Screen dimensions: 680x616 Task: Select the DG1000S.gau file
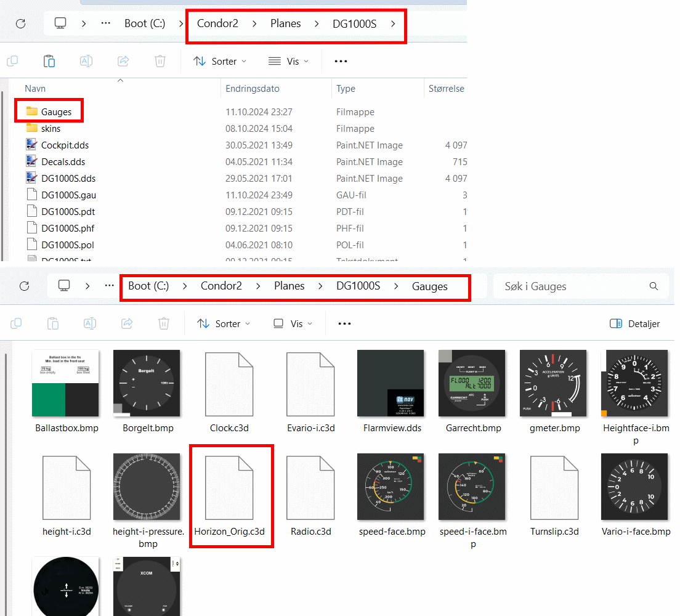click(x=68, y=195)
